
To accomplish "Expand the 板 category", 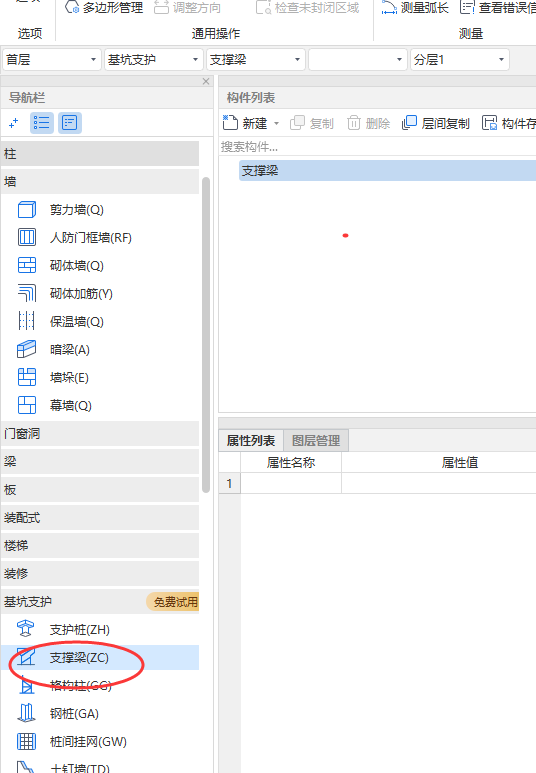I will tap(100, 490).
